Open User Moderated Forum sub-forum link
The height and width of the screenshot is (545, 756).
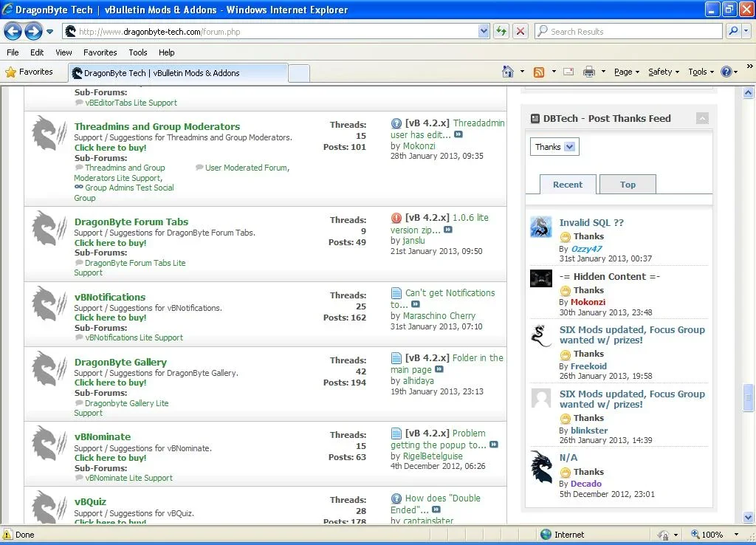pos(247,168)
